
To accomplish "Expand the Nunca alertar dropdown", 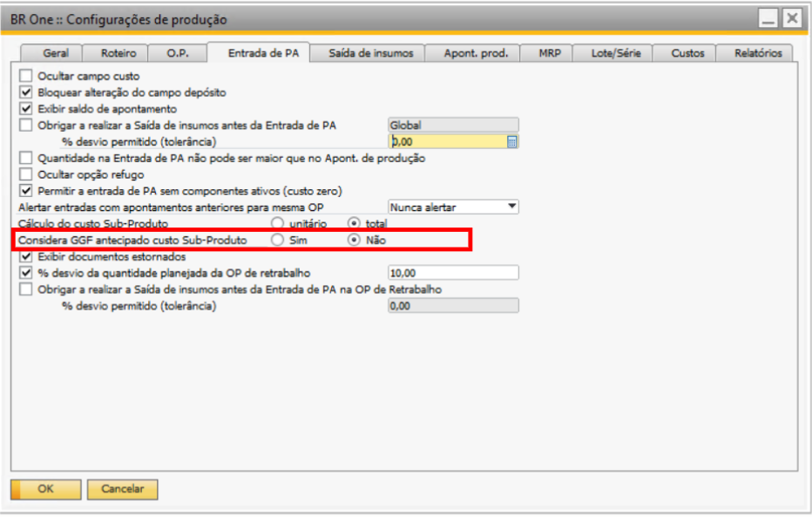I will pos(511,207).
